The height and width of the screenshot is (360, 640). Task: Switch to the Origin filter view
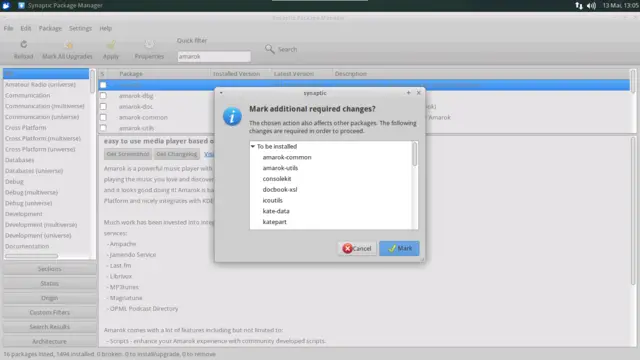tap(49, 298)
